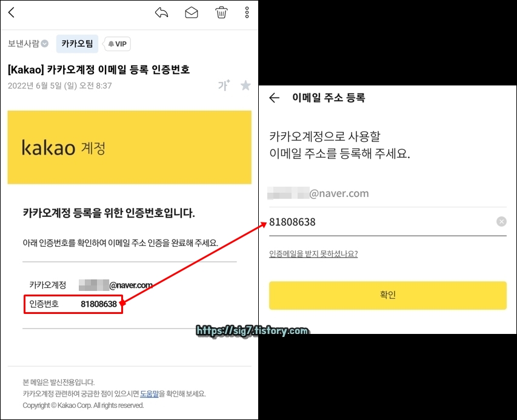Open the three-dot more options menu
This screenshot has height=420, width=517.
247,13
